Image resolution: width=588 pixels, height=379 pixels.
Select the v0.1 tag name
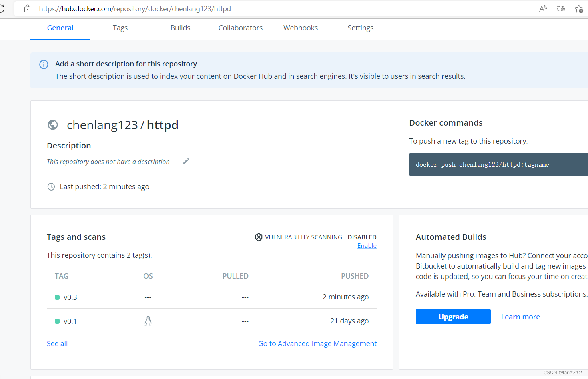point(70,321)
